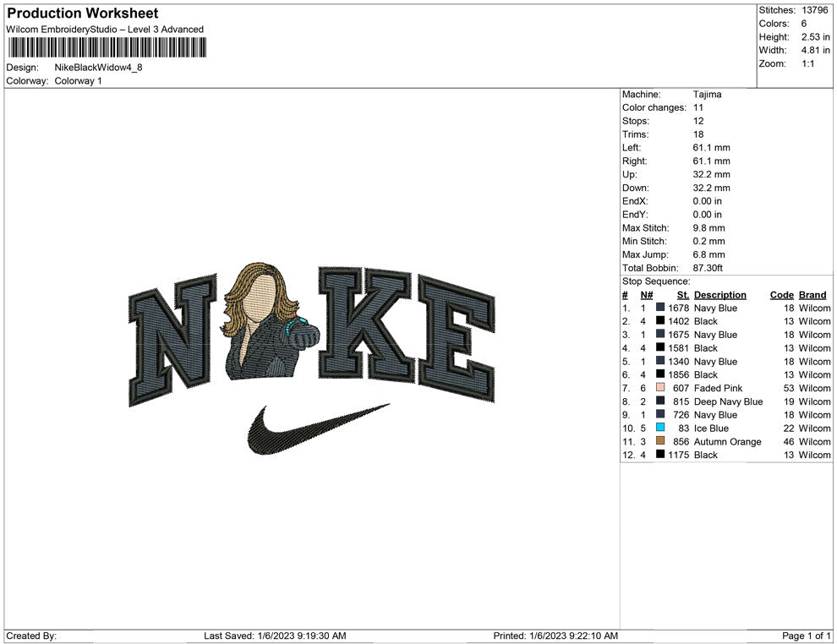The height and width of the screenshot is (644, 837).
Task: Click the Page 1 of 1 indicator
Action: (806, 636)
